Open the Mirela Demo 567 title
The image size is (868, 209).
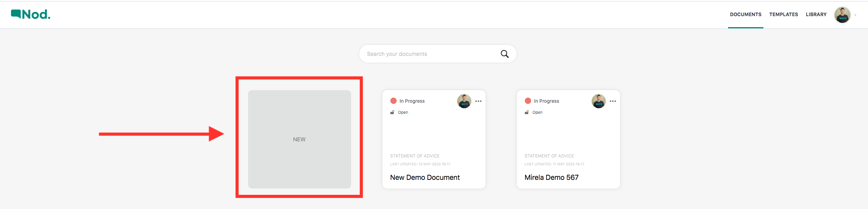(551, 178)
